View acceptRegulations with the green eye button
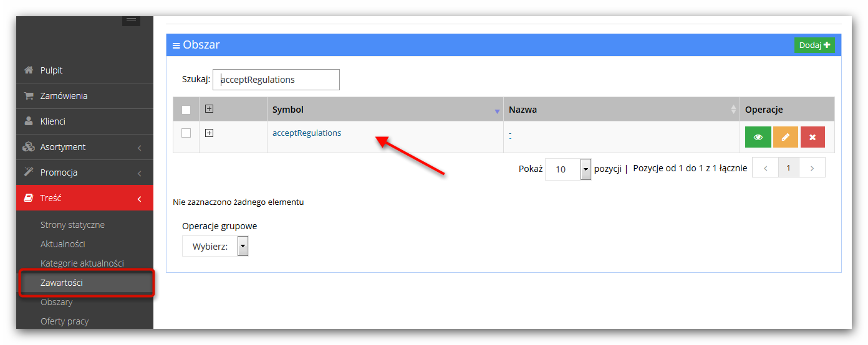This screenshot has height=345, width=868. click(758, 137)
